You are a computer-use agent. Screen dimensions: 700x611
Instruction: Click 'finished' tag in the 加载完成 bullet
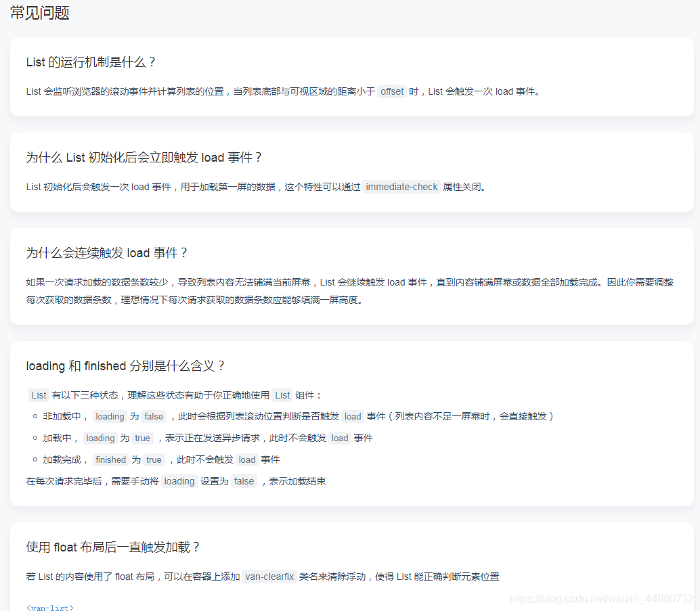pyautogui.click(x=111, y=459)
